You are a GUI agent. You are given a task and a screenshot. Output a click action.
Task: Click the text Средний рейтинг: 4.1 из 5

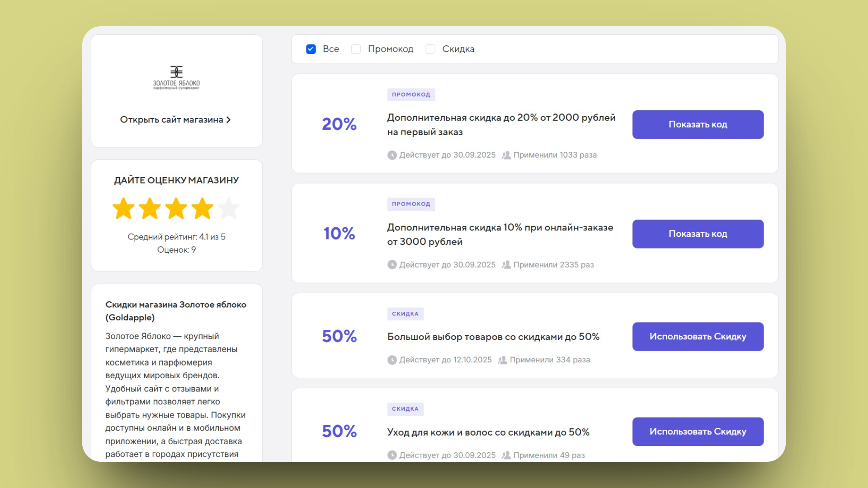[x=176, y=237]
